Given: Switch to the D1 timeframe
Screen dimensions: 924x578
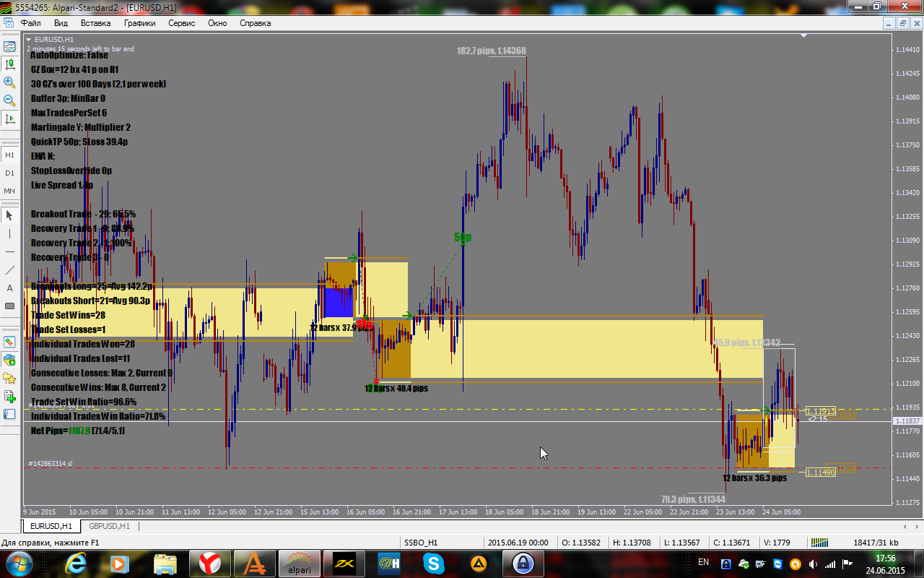Looking at the screenshot, I should coord(9,173).
